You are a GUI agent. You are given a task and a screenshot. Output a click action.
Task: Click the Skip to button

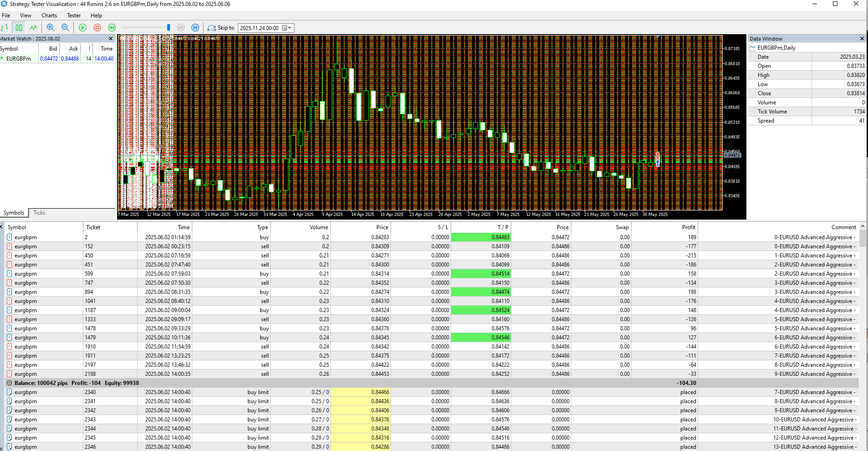[x=221, y=28]
